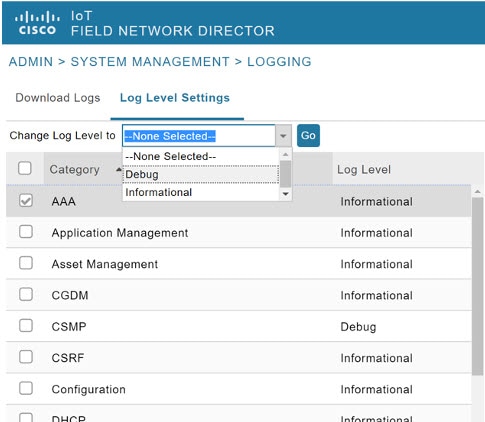Enable the CSRF row checkbox
485x422 pixels.
(26, 357)
